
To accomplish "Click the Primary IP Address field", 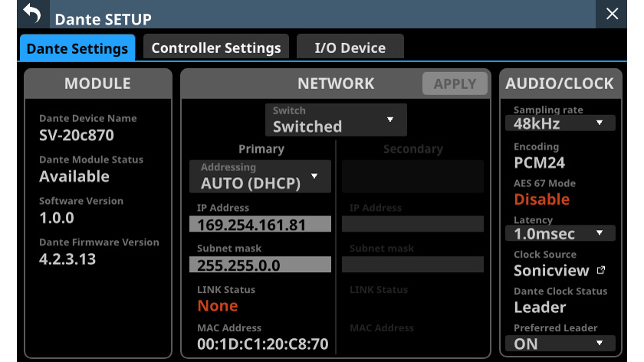I will tap(260, 225).
